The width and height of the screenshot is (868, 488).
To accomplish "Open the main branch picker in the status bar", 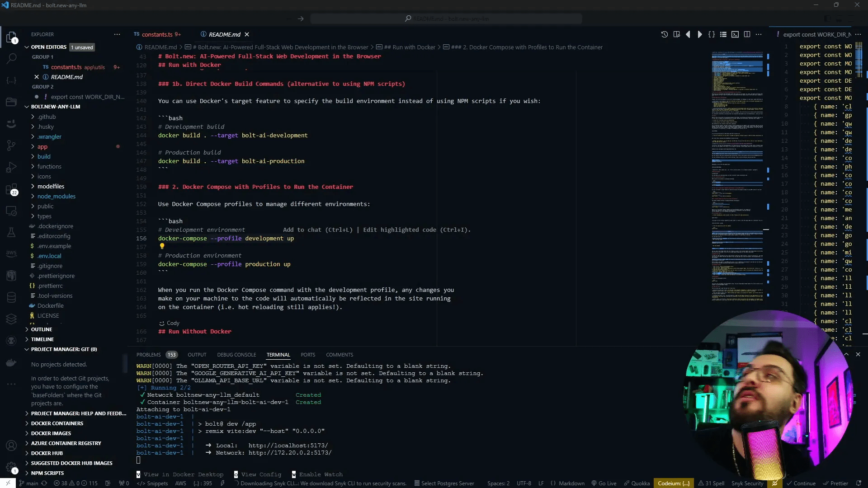I will point(29,483).
